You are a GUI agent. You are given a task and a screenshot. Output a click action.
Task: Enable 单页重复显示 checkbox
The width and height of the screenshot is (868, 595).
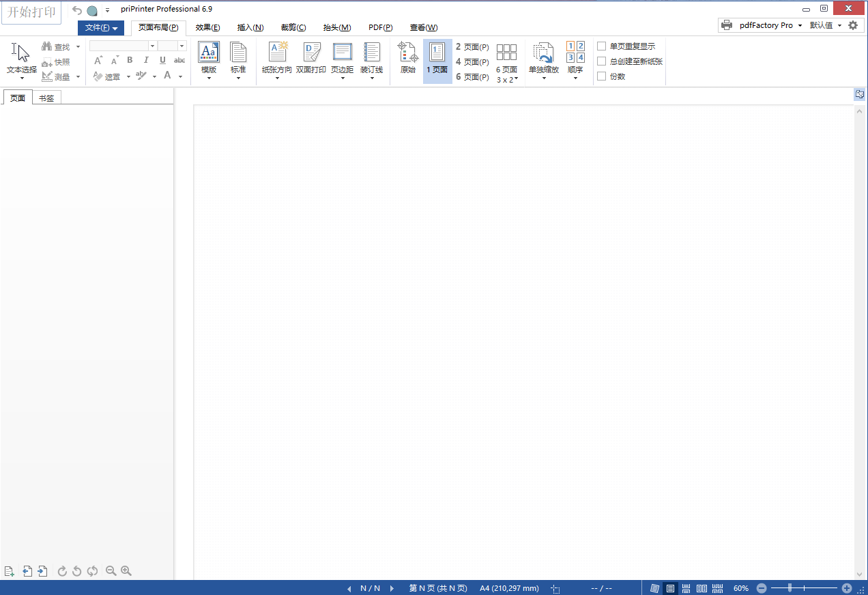click(x=601, y=46)
